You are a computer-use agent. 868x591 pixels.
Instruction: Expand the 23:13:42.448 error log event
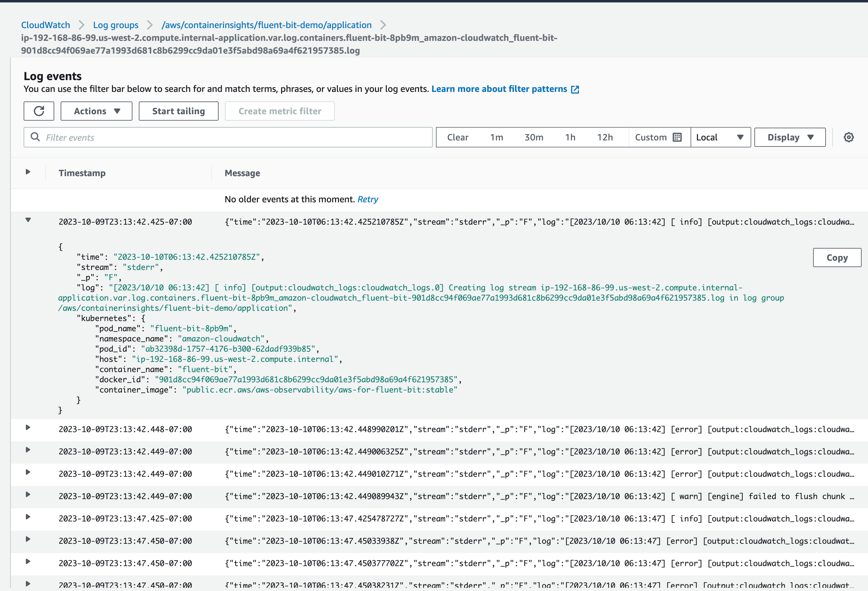28,427
